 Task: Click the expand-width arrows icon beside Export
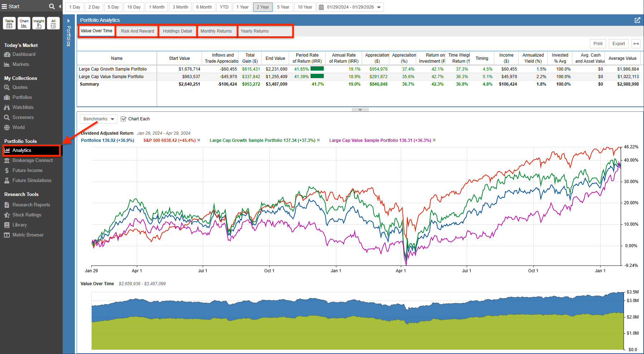636,44
